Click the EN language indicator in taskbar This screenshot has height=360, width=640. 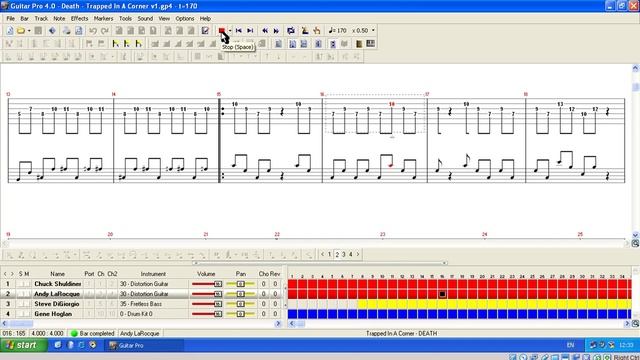pos(570,345)
